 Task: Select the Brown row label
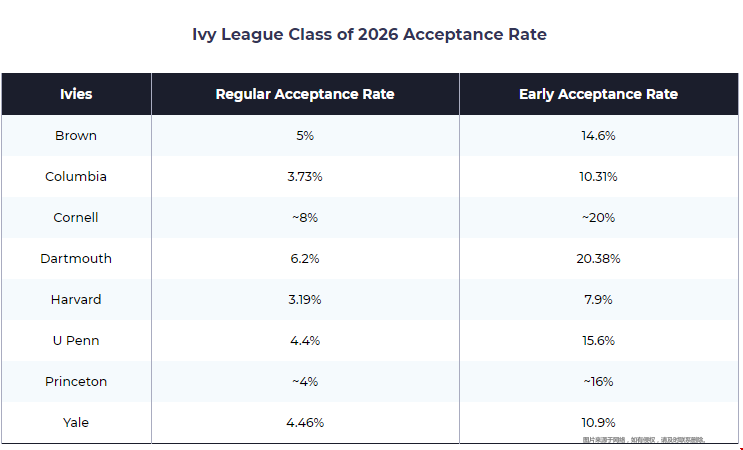(76, 135)
